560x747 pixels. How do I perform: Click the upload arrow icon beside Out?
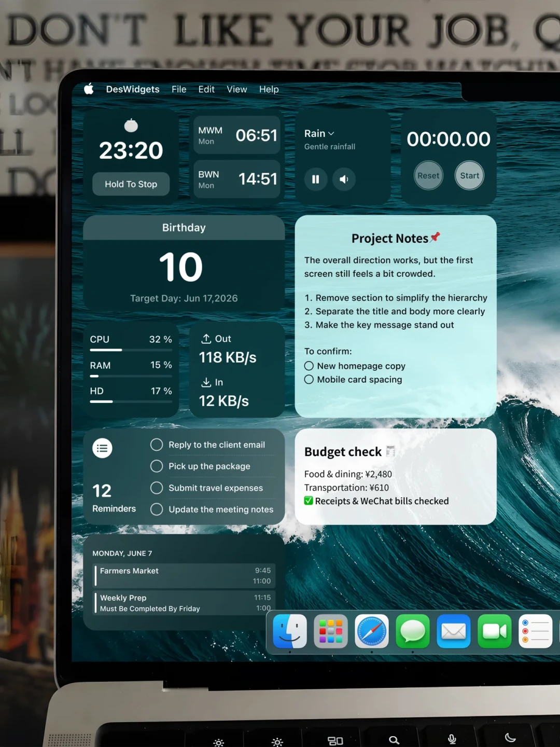pyautogui.click(x=206, y=339)
